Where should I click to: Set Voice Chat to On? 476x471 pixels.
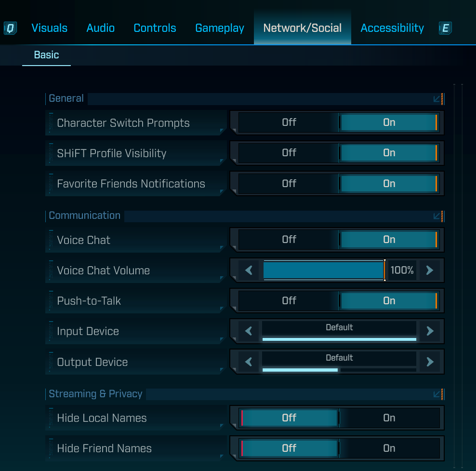[x=389, y=240]
